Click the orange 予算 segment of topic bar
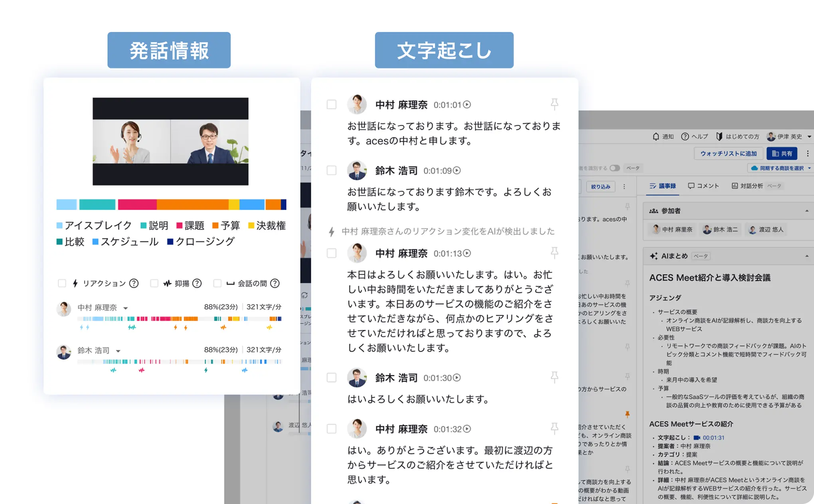 [192, 205]
